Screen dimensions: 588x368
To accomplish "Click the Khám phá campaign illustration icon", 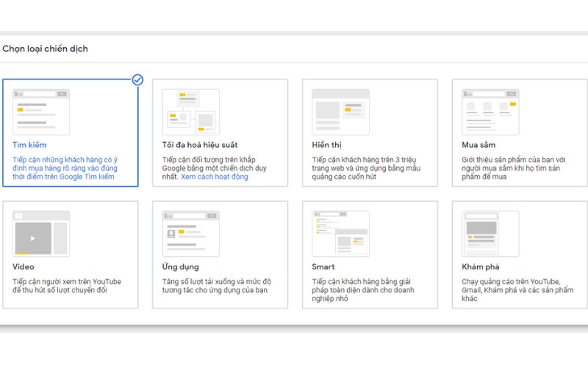I will pos(490,233).
